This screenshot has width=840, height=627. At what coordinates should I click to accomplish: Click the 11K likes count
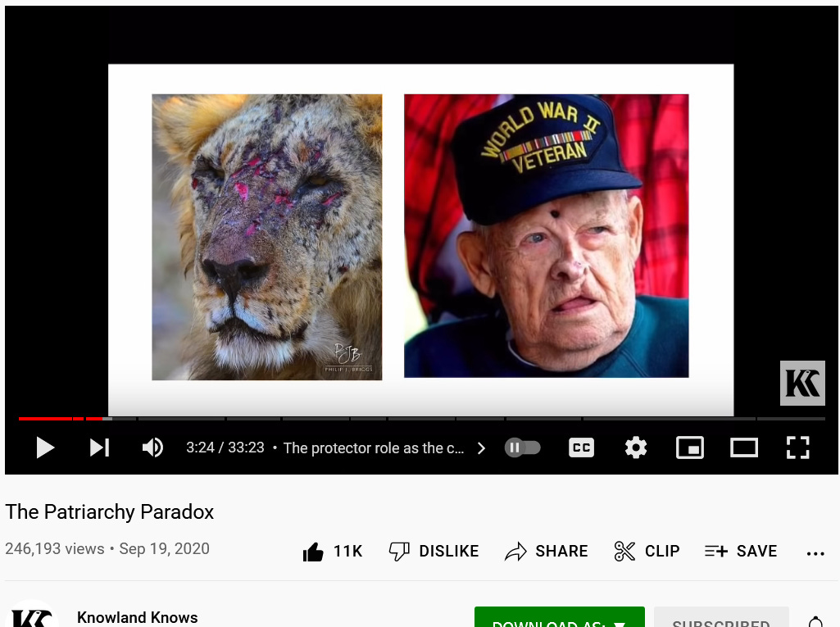347,552
